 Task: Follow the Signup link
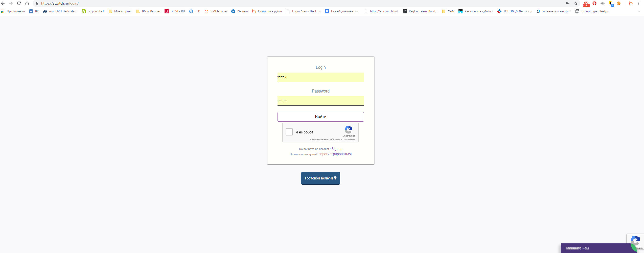click(337, 149)
